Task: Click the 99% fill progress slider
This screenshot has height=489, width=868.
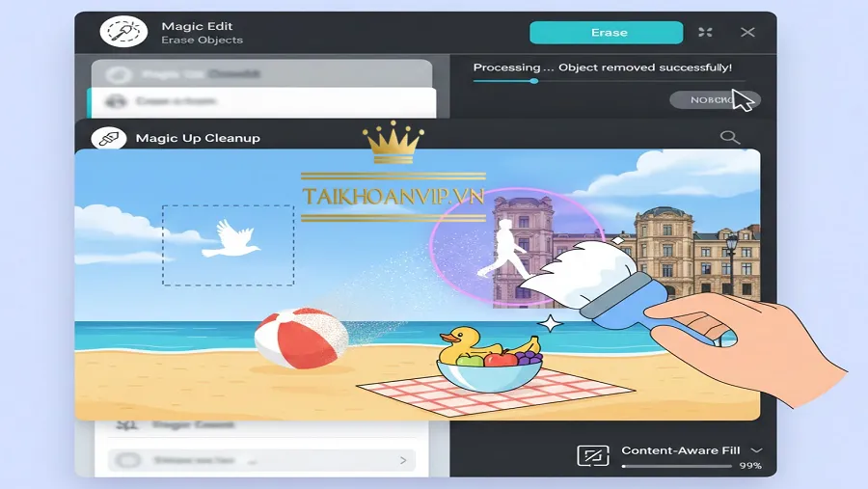Action: (x=678, y=466)
